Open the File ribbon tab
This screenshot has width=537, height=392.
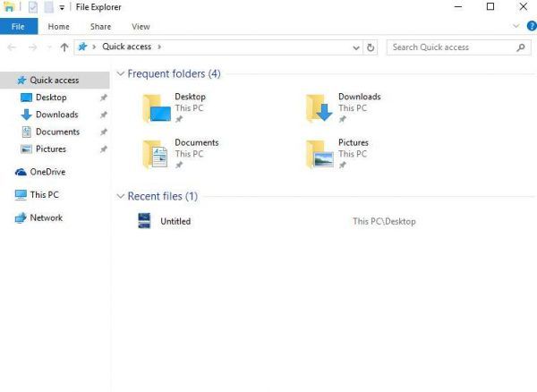(19, 27)
